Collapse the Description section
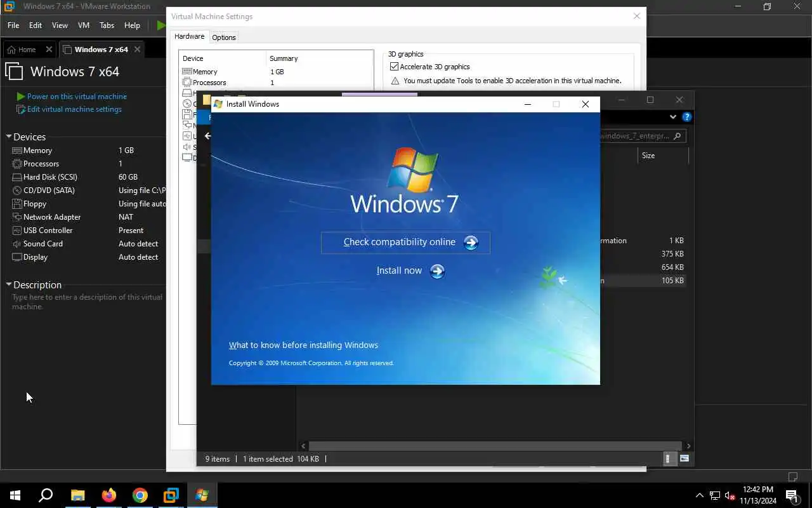The width and height of the screenshot is (812, 508). (x=9, y=284)
